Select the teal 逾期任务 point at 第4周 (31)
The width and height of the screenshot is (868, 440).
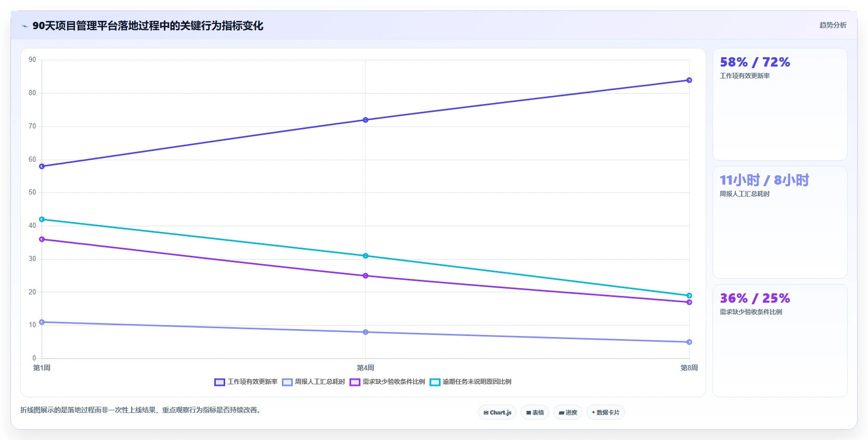point(366,256)
